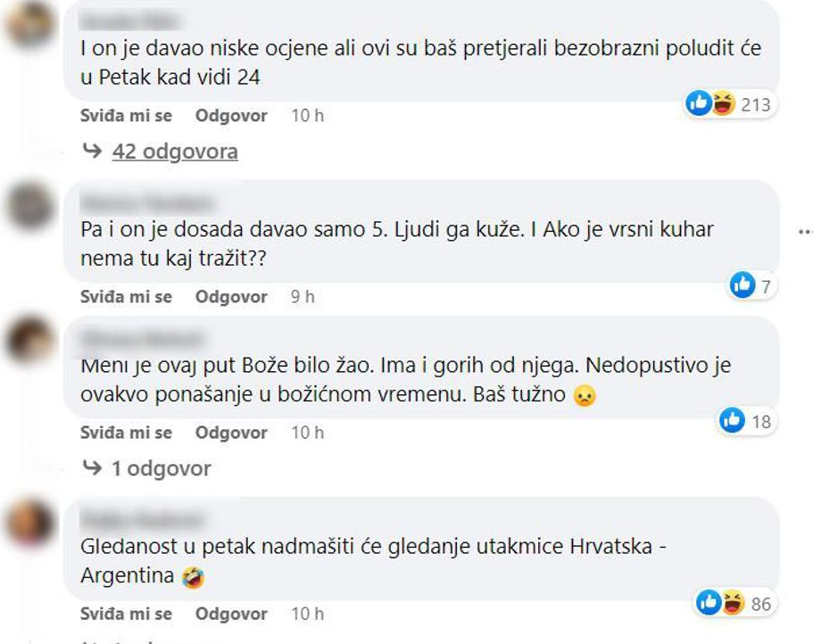Viewport: 813px width, 644px height.
Task: Like the Hrvatska - Argentina comment
Action: 126,614
